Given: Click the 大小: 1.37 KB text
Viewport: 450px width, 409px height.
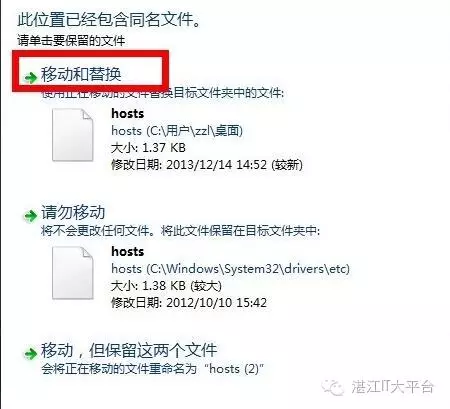Looking at the screenshot, I should tap(148, 148).
